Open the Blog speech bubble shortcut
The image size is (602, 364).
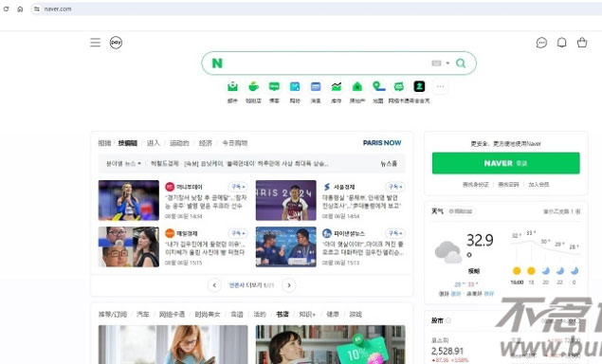(x=274, y=87)
